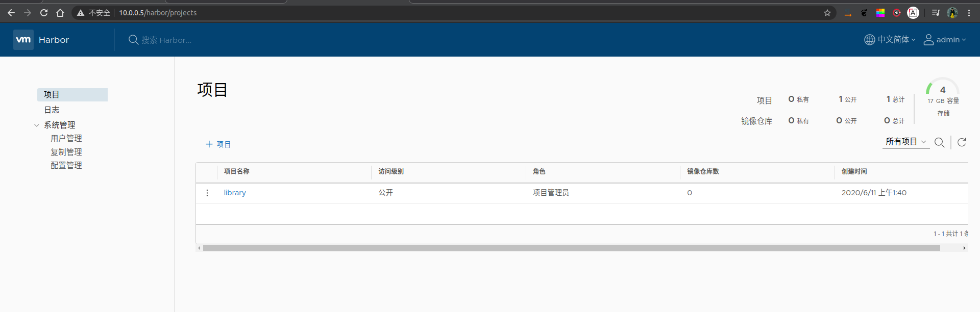Screen dimensions: 980x312
Task: Focus the 搜索 Harbor search field
Action: coord(166,40)
